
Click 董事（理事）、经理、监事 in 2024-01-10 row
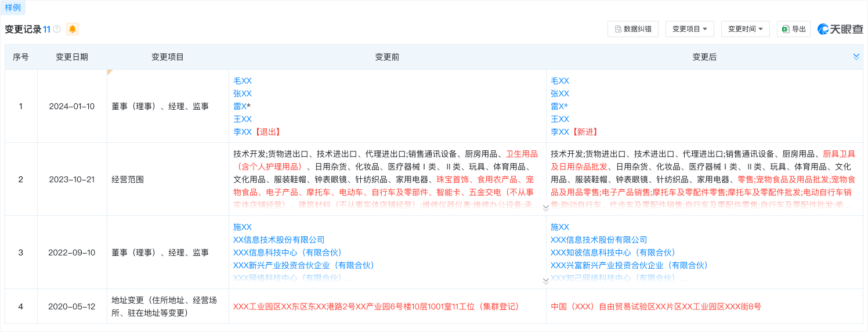pyautogui.click(x=160, y=106)
